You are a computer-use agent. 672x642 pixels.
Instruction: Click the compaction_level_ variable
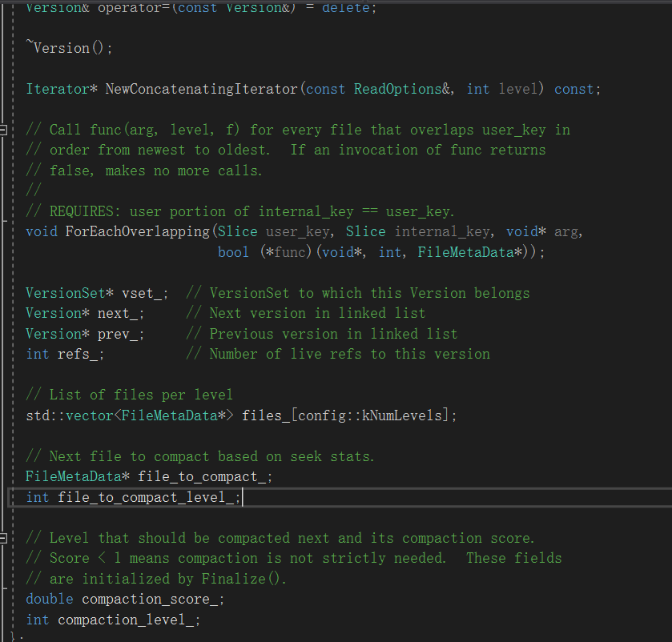[128, 620]
